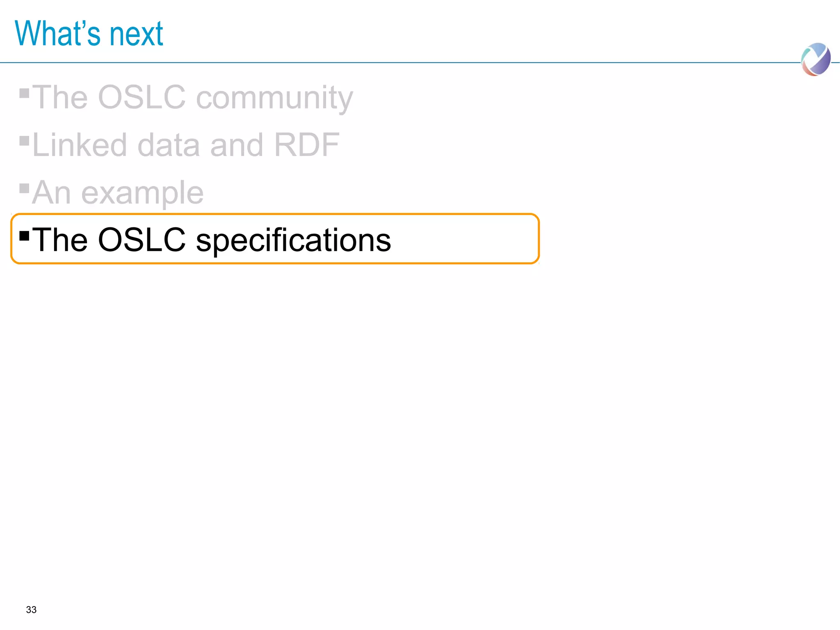The height and width of the screenshot is (630, 840).
Task: Select 'The OSLC specifications' highlighted text
Action: pos(211,240)
